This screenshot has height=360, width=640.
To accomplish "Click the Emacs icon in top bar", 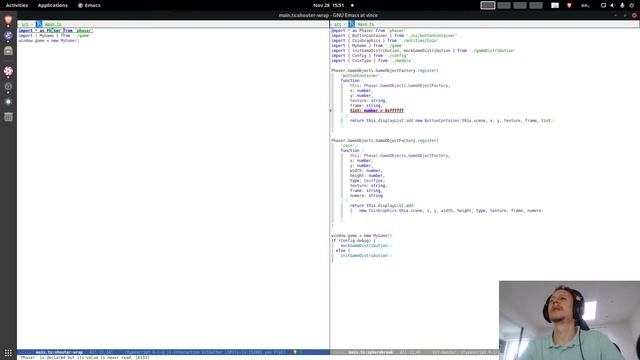I will [80, 5].
